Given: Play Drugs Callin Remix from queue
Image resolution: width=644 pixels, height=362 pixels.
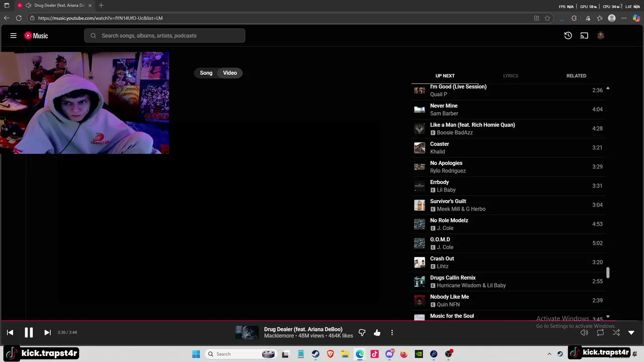Looking at the screenshot, I should click(x=509, y=282).
